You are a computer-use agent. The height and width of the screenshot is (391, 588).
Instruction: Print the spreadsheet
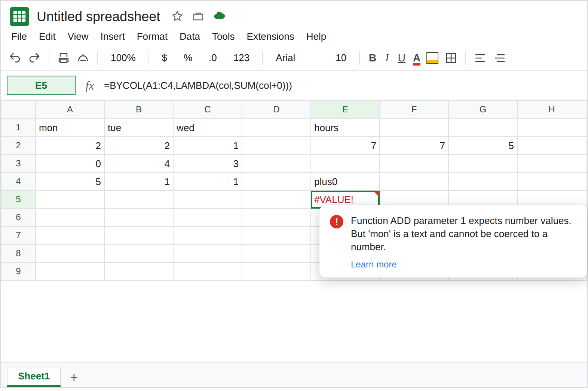(64, 58)
